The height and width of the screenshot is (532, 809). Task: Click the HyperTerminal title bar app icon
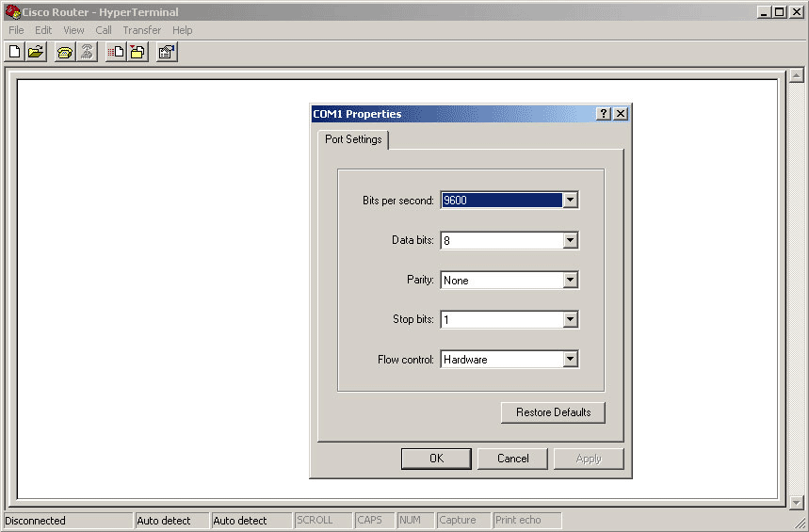(12, 12)
